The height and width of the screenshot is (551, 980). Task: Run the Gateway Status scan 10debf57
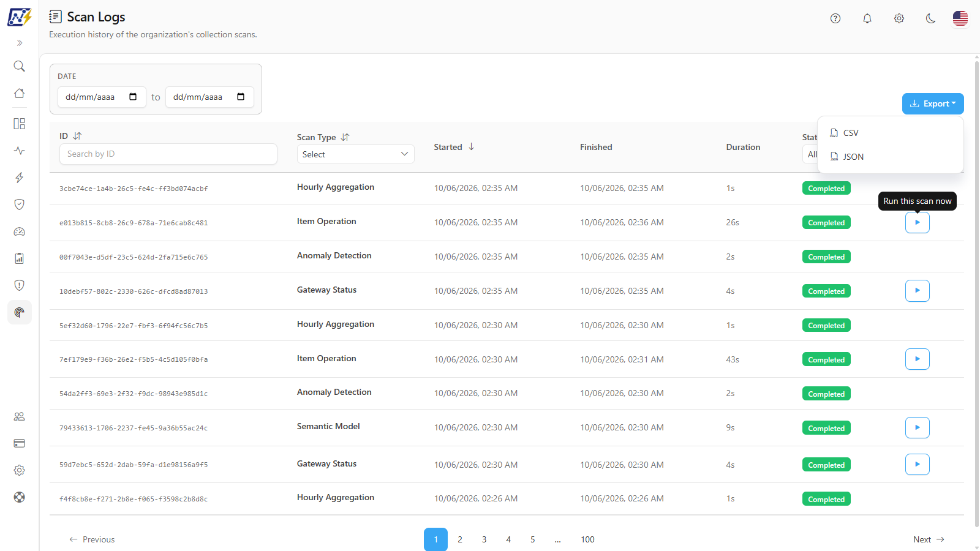[x=918, y=291]
